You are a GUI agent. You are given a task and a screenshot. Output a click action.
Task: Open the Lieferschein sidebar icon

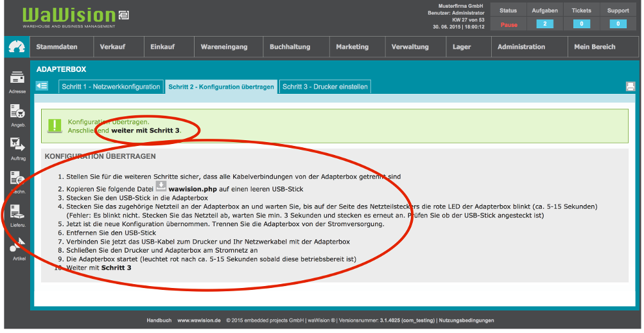(x=17, y=212)
